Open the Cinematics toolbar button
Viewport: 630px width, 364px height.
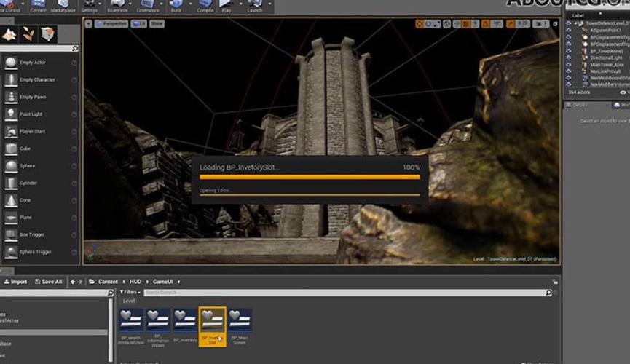[147, 6]
